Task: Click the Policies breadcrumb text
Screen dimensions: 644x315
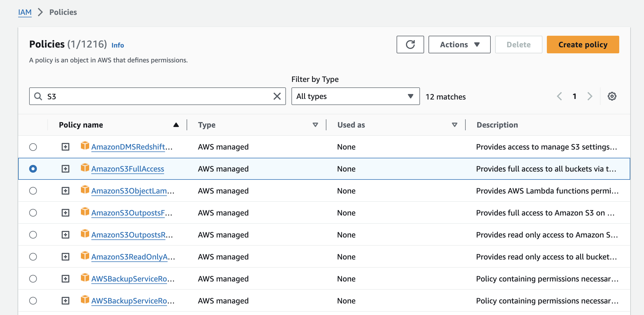Action: [x=63, y=12]
